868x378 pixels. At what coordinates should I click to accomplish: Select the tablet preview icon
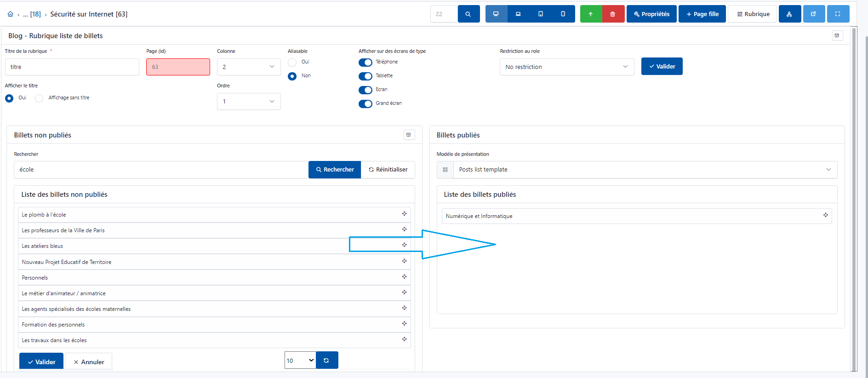541,14
